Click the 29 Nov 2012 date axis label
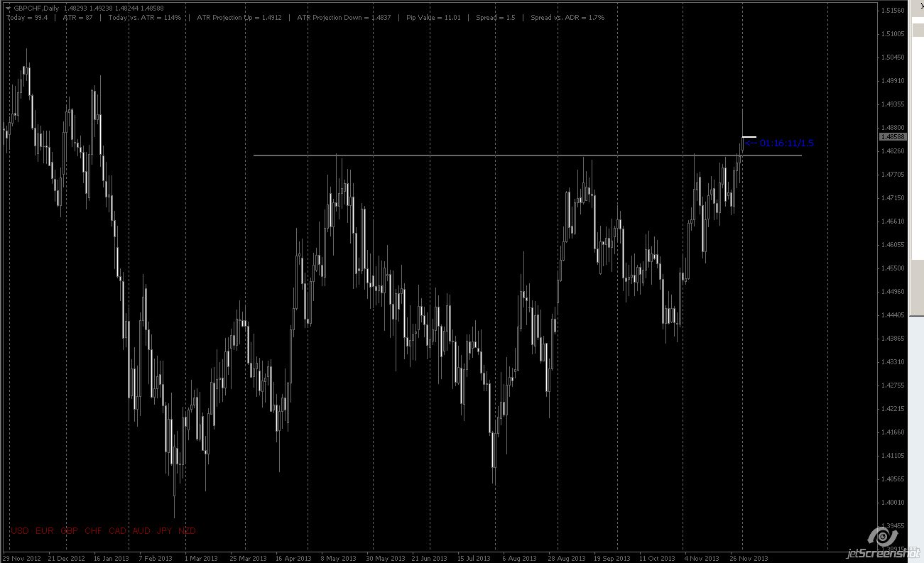This screenshot has width=924, height=563. pyautogui.click(x=21, y=558)
